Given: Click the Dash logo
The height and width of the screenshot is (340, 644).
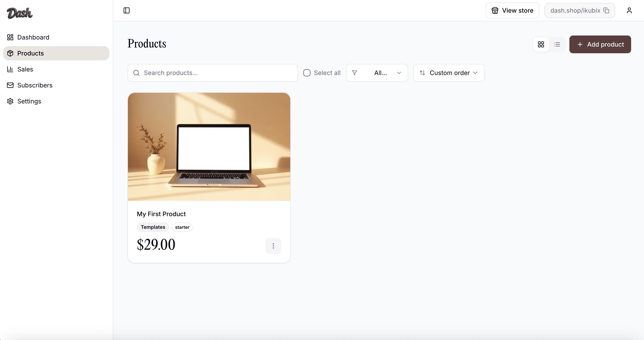Looking at the screenshot, I should (20, 13).
